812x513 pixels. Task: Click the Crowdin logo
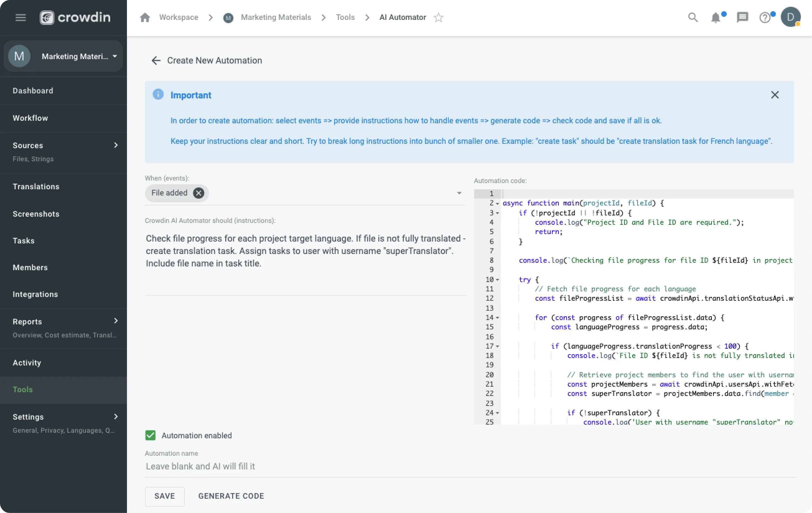click(x=75, y=17)
